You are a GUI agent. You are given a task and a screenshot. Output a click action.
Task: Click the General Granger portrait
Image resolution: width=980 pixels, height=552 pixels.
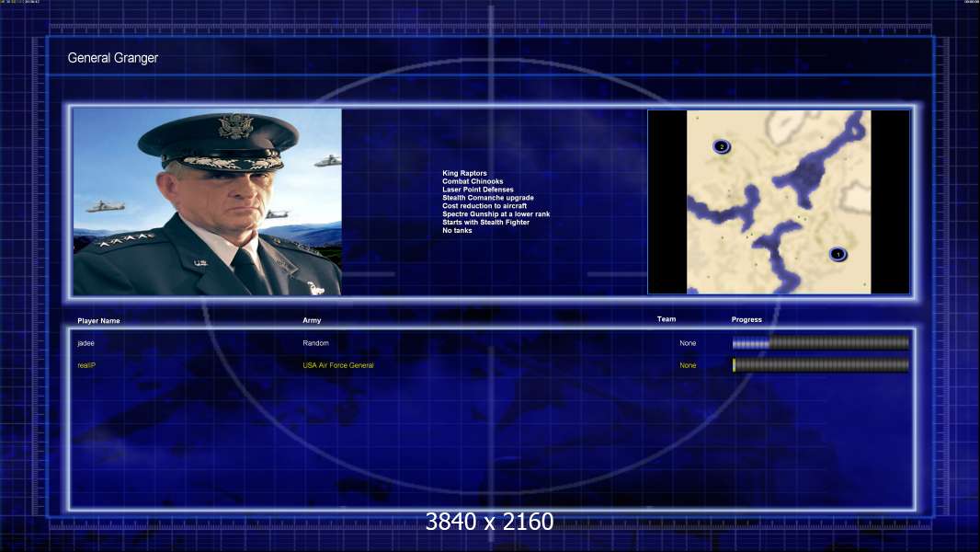[207, 201]
